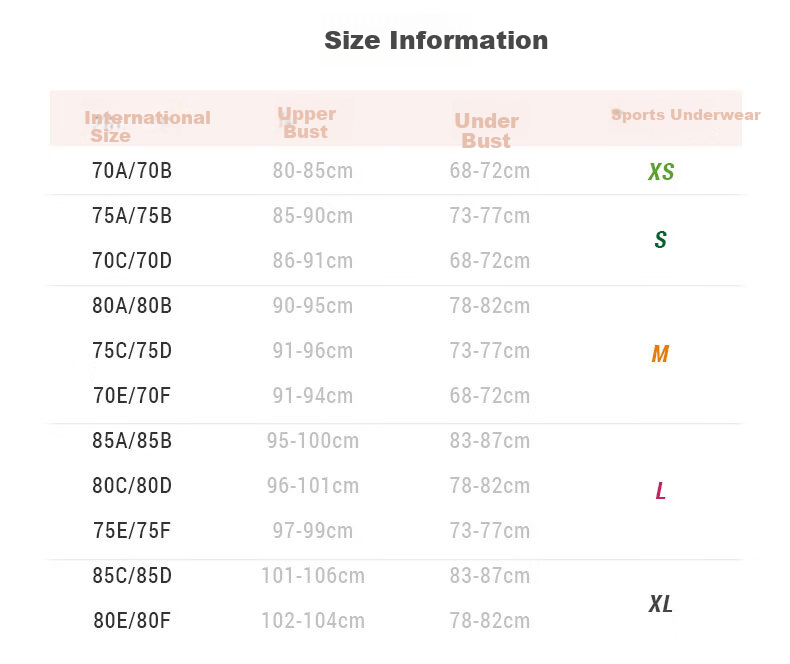Screen dimensions: 790x664
Task: Click the orange M size label
Action: click(x=660, y=354)
